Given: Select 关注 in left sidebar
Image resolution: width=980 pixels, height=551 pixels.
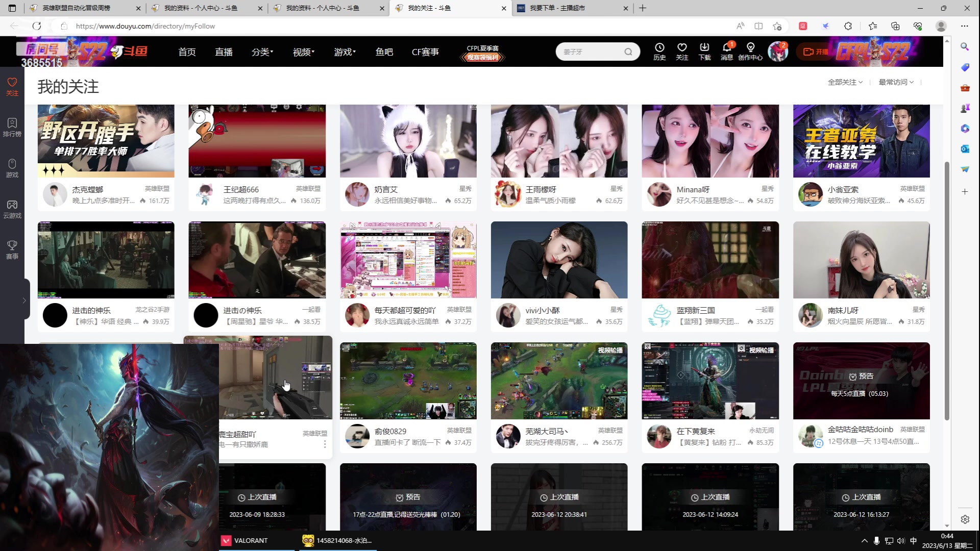Looking at the screenshot, I should click(12, 86).
